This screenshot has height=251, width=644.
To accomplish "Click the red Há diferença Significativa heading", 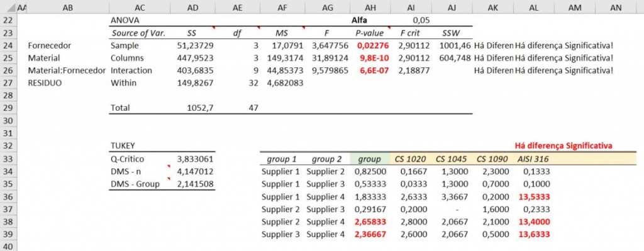I will pyautogui.click(x=563, y=146).
